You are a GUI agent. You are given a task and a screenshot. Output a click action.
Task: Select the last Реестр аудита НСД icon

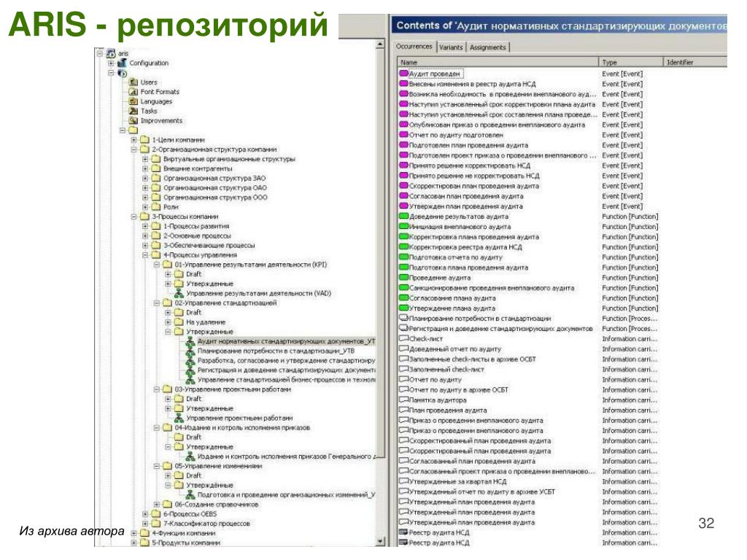coord(403,542)
